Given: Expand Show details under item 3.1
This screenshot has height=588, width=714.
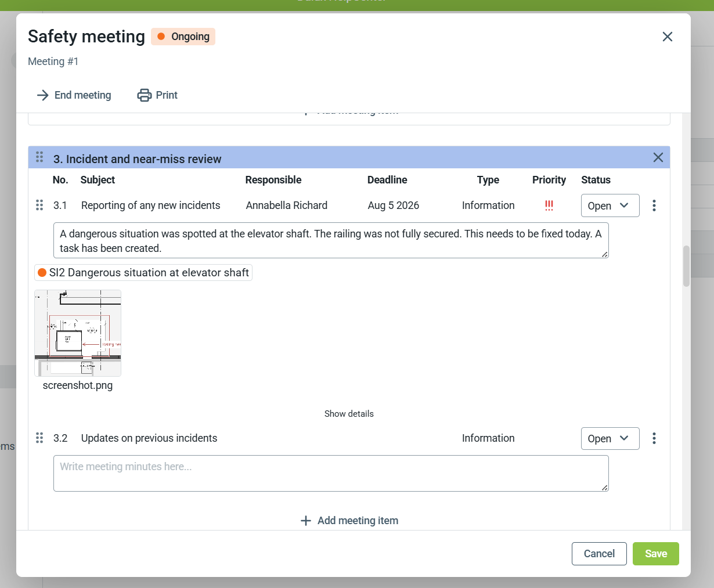Looking at the screenshot, I should 349,414.
